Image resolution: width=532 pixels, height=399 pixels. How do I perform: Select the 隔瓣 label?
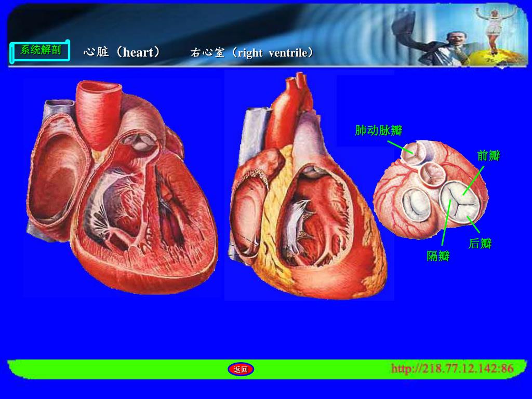click(x=438, y=256)
